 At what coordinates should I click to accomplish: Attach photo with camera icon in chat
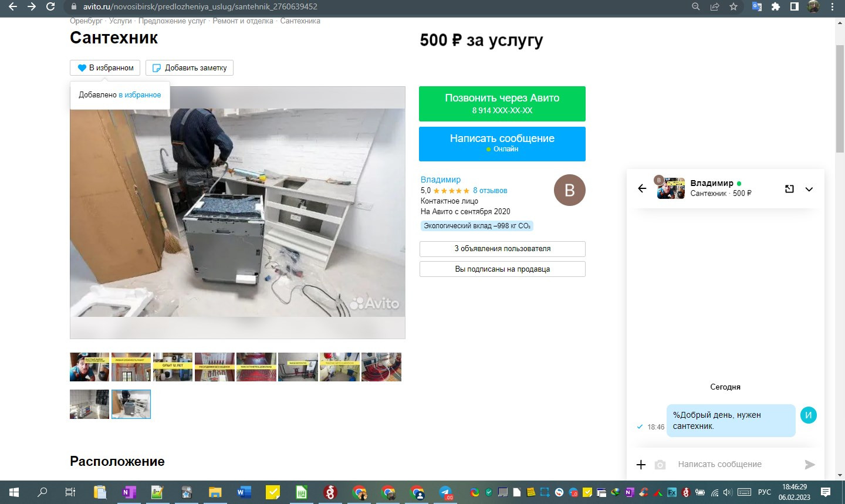660,465
